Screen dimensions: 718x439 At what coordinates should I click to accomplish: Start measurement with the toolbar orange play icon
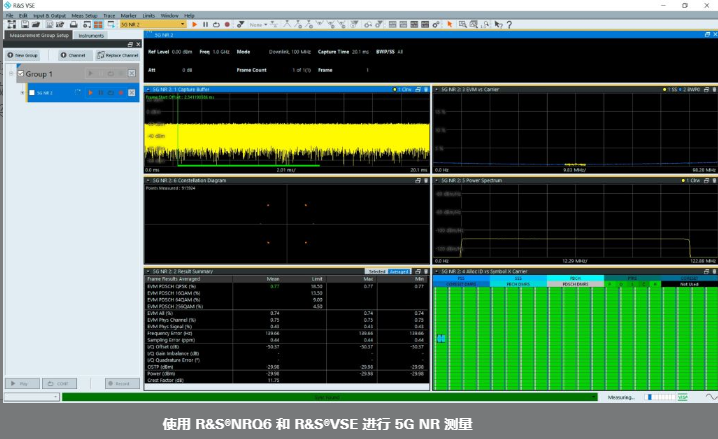tap(194, 24)
